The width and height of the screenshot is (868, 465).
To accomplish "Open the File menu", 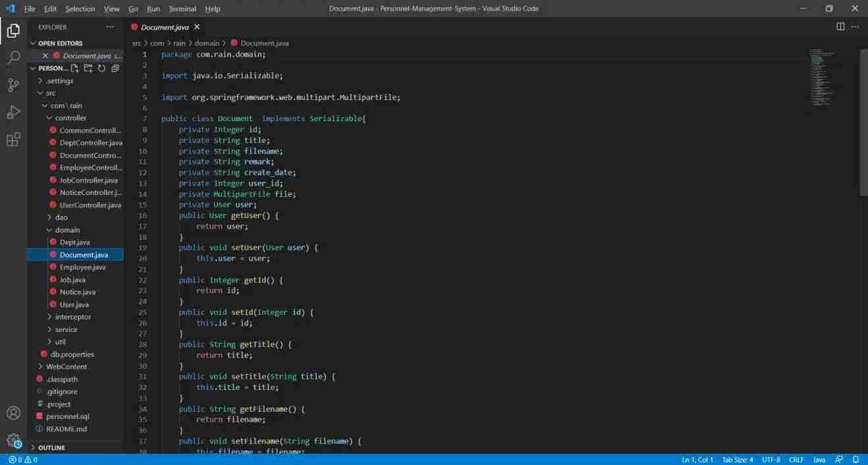I will (x=30, y=9).
